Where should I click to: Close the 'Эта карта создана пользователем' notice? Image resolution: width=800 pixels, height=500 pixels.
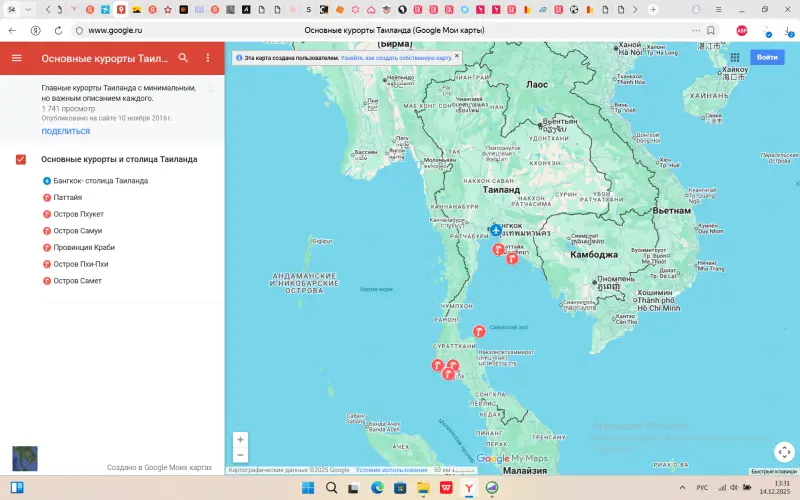click(456, 58)
